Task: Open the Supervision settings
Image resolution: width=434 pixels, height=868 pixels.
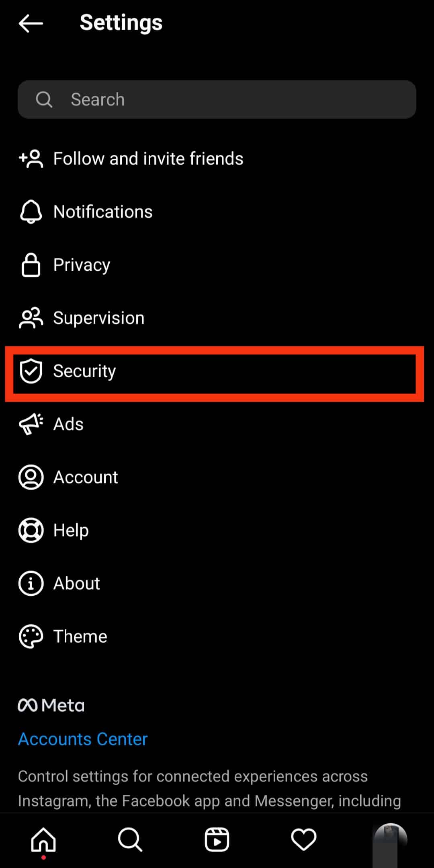Action: pyautogui.click(x=217, y=318)
